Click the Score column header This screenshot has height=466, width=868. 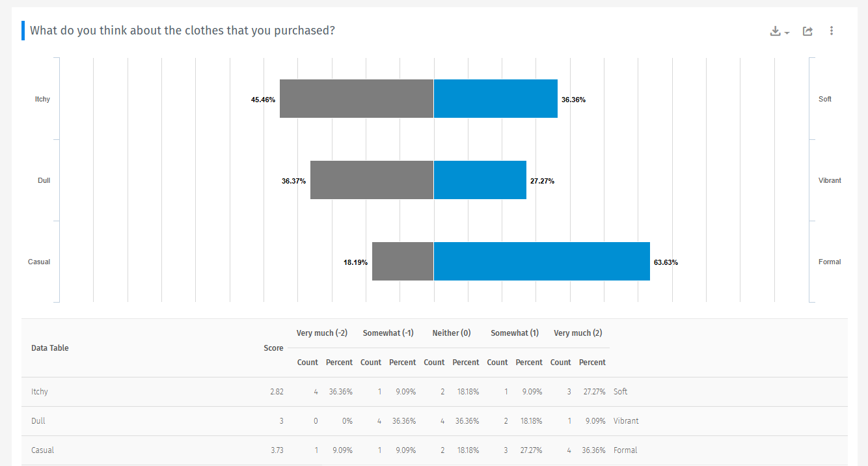[273, 348]
